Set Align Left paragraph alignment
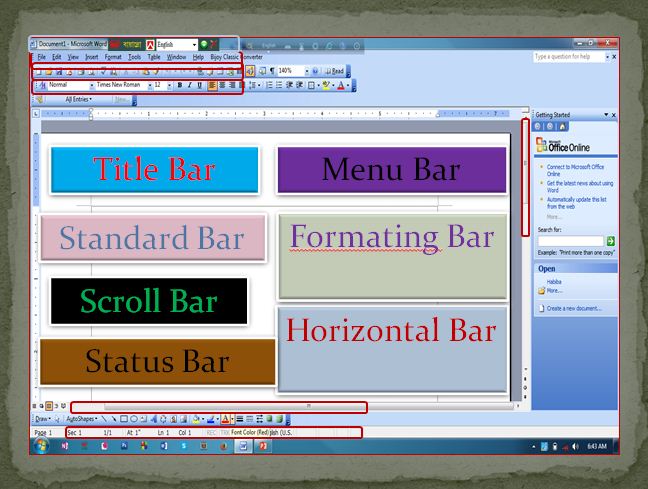This screenshot has width=648, height=489. tap(212, 85)
